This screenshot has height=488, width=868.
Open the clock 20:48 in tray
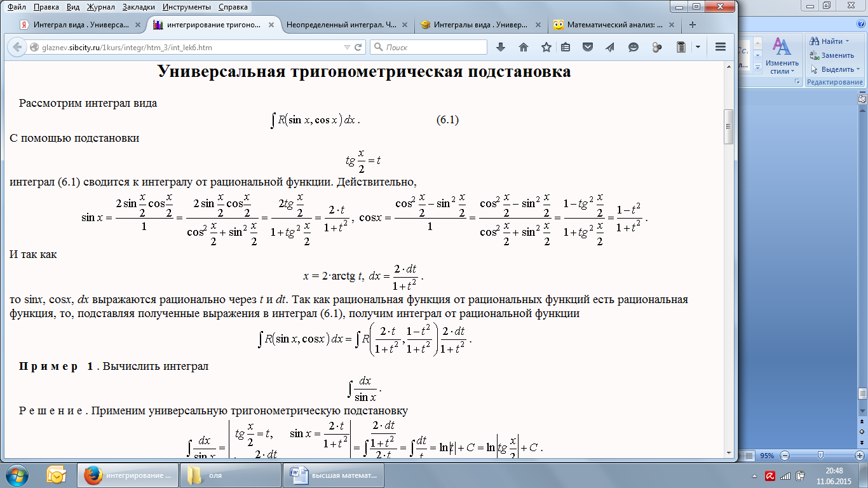834,475
